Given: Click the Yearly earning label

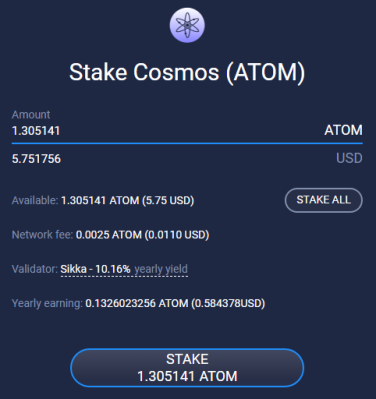Looking at the screenshot, I should pos(47,303).
